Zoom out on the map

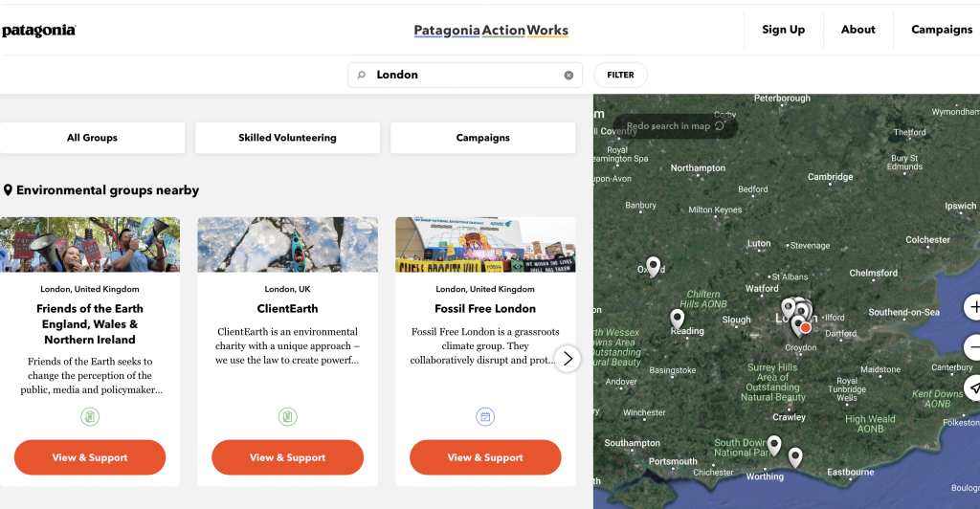click(x=973, y=347)
